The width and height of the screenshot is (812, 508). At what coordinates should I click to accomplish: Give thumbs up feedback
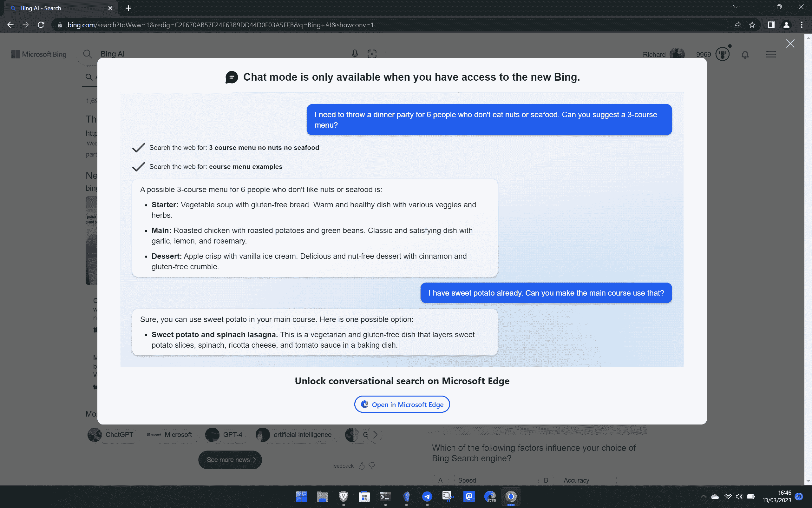click(x=361, y=466)
